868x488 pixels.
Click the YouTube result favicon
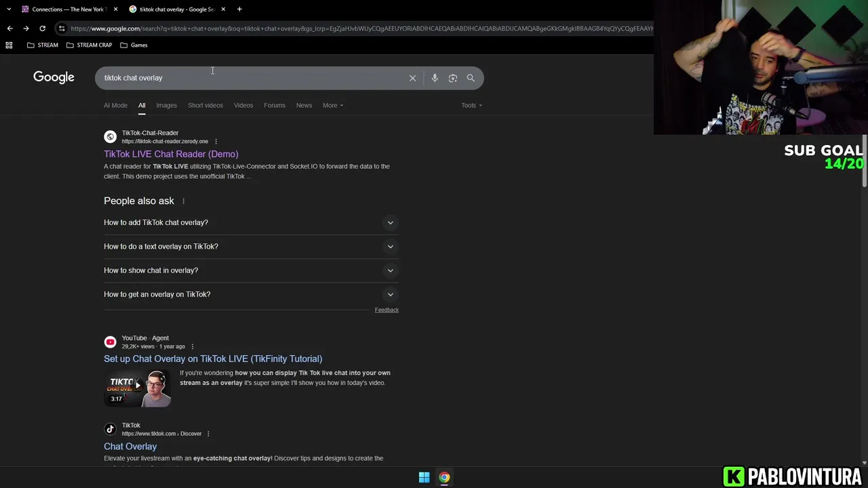coord(110,342)
